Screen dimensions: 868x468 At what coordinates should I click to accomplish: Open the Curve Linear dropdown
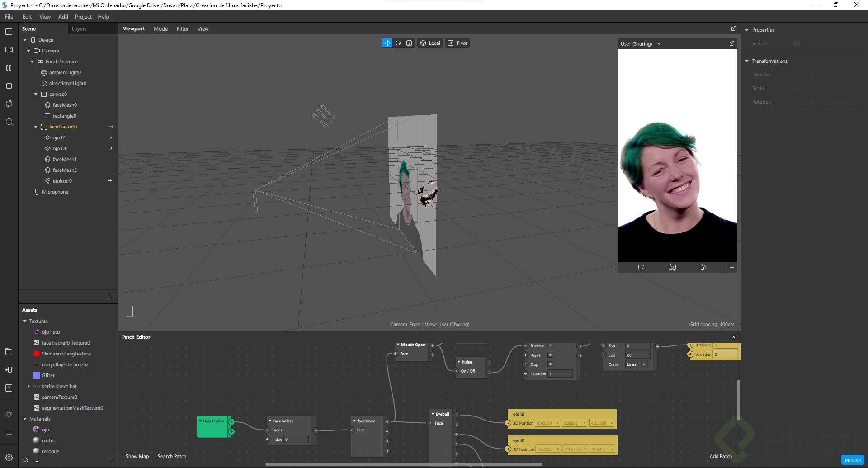(x=637, y=364)
